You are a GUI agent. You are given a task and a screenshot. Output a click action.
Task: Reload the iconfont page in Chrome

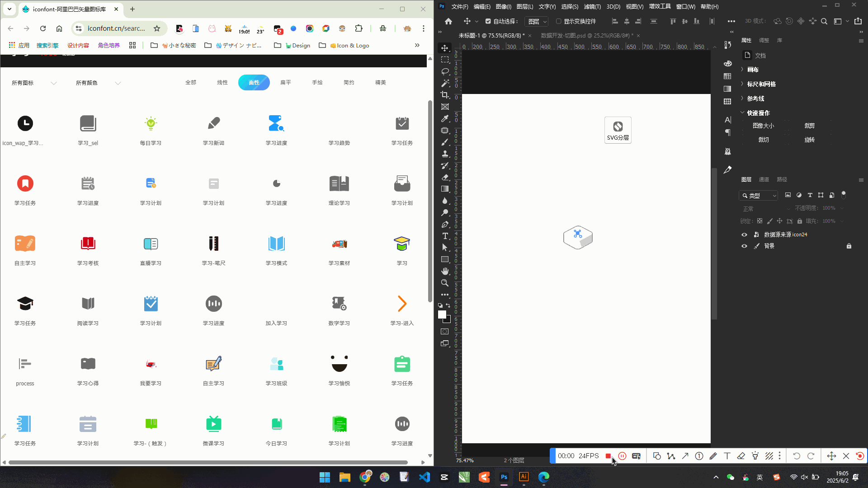43,28
